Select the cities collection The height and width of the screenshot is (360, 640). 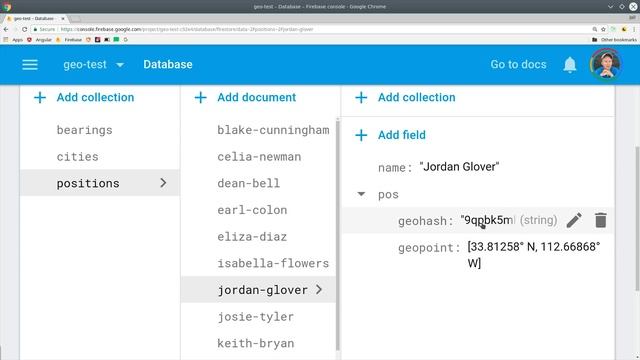coord(100,157)
